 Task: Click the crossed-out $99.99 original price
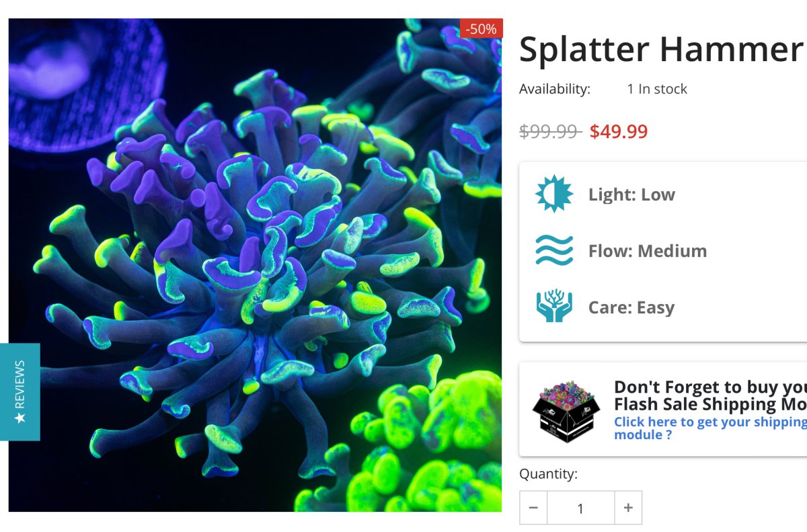[x=551, y=131]
